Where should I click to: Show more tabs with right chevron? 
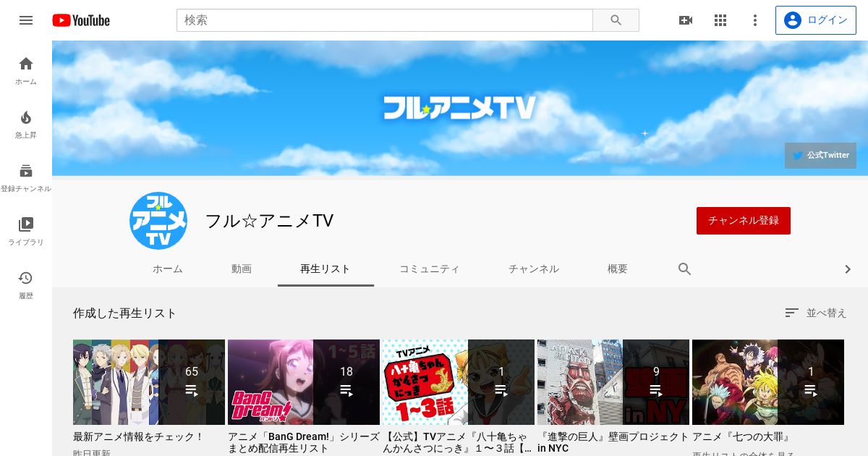pyautogui.click(x=848, y=269)
